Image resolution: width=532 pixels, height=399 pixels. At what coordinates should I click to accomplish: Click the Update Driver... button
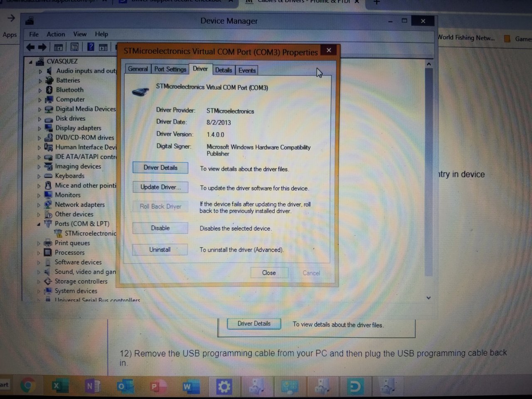[x=160, y=187]
